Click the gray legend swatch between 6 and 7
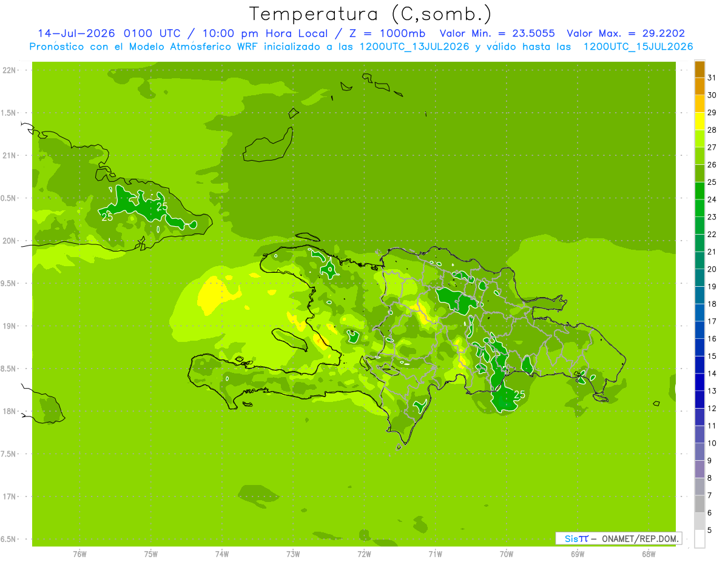Screen dimensions: 728x562 pyautogui.click(x=699, y=504)
